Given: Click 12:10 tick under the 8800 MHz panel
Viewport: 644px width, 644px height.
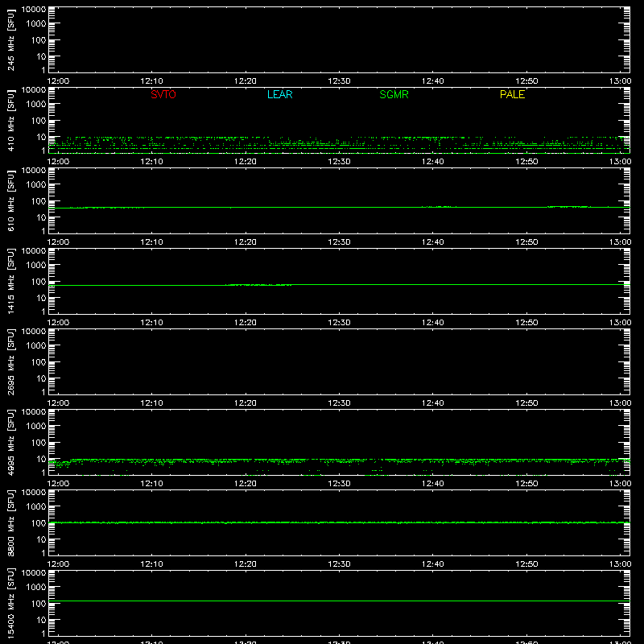Looking at the screenshot, I should click(x=151, y=564).
